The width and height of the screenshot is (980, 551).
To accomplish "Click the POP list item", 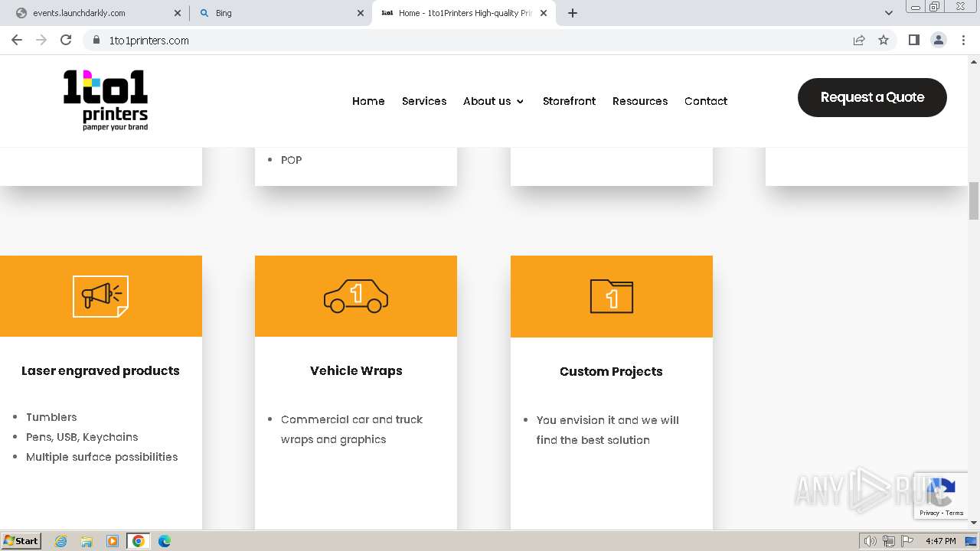I will (291, 160).
